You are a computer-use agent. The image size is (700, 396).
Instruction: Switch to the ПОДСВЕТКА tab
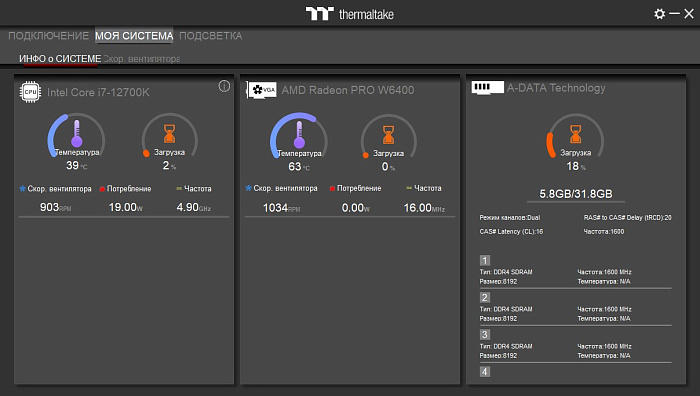point(211,36)
